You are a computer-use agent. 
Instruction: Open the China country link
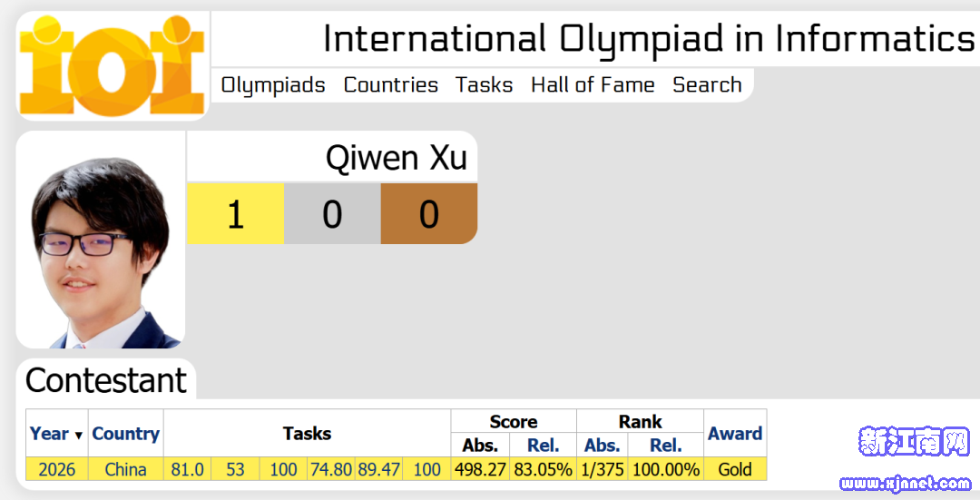pyautogui.click(x=125, y=469)
